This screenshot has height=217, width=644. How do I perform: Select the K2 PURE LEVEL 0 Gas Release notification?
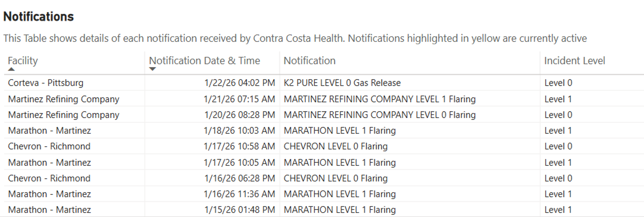click(342, 83)
